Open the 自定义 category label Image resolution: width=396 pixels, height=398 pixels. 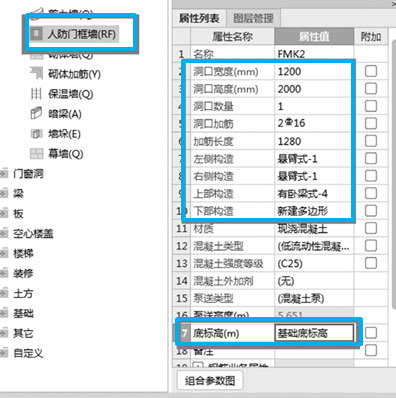tap(28, 353)
